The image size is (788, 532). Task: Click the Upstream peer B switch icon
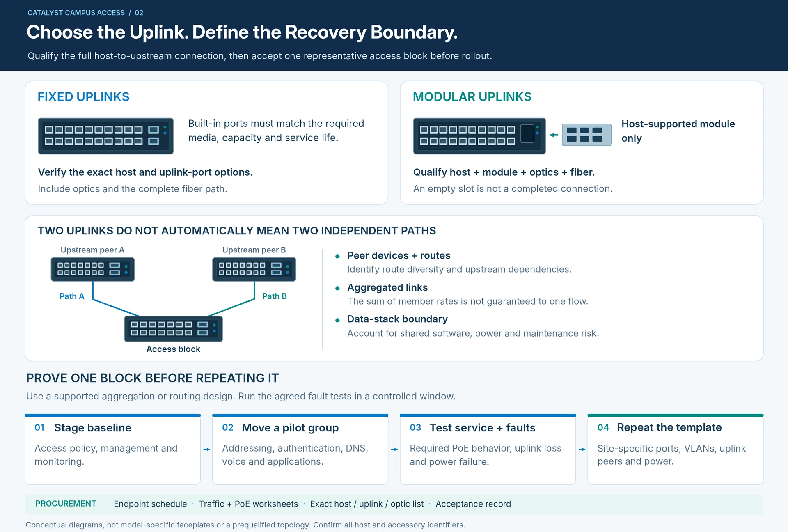click(x=254, y=269)
